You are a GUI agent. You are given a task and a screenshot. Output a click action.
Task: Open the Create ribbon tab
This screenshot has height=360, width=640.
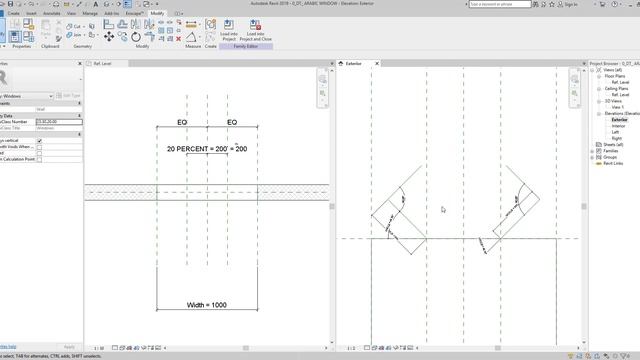[13, 13]
